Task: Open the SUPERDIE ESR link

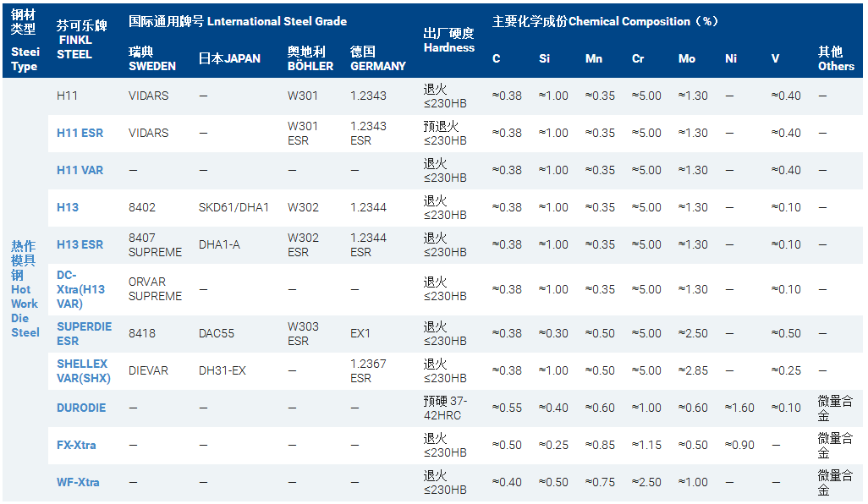Action: (x=84, y=333)
